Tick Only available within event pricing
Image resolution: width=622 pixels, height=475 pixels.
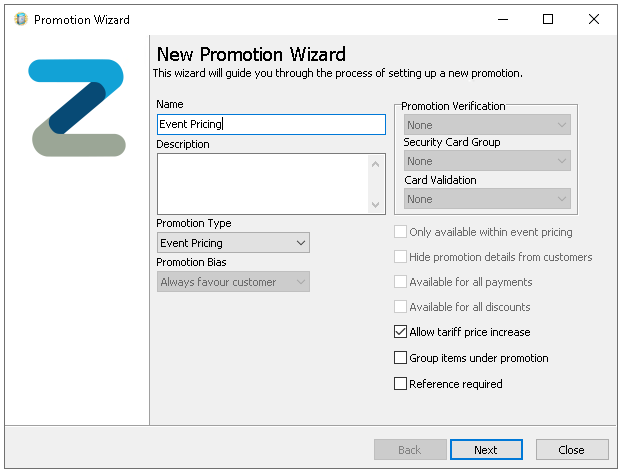point(401,232)
